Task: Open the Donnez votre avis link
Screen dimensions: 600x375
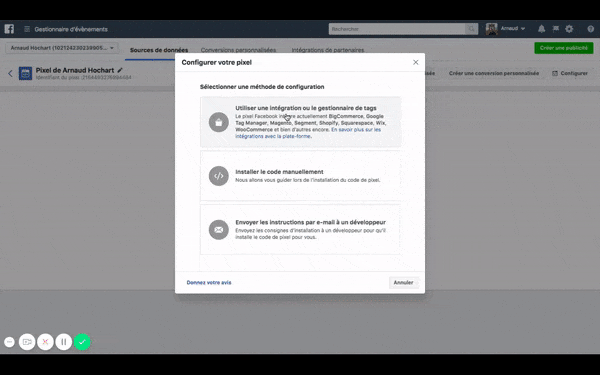Action: tap(209, 282)
